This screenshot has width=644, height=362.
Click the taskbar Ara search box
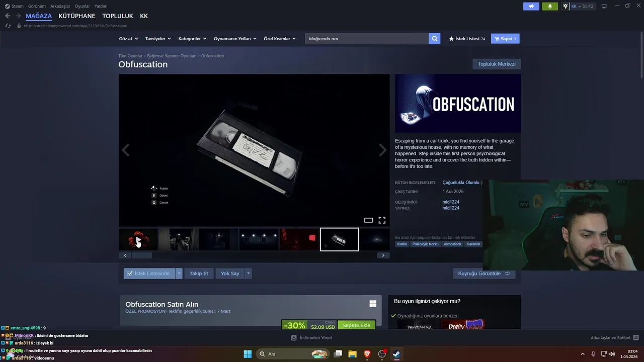point(293,354)
